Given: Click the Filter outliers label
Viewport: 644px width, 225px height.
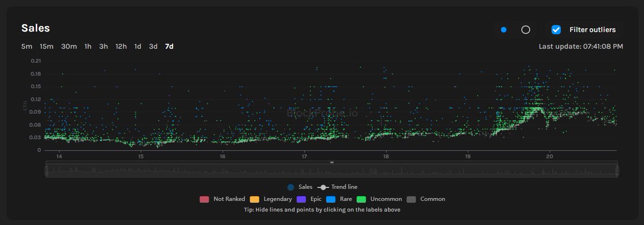Looking at the screenshot, I should (x=592, y=30).
